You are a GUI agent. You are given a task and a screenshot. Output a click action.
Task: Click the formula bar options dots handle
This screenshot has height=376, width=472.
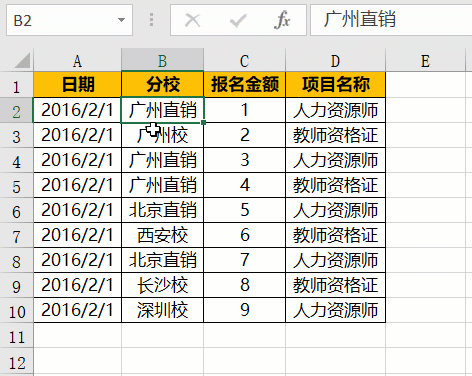coord(151,20)
